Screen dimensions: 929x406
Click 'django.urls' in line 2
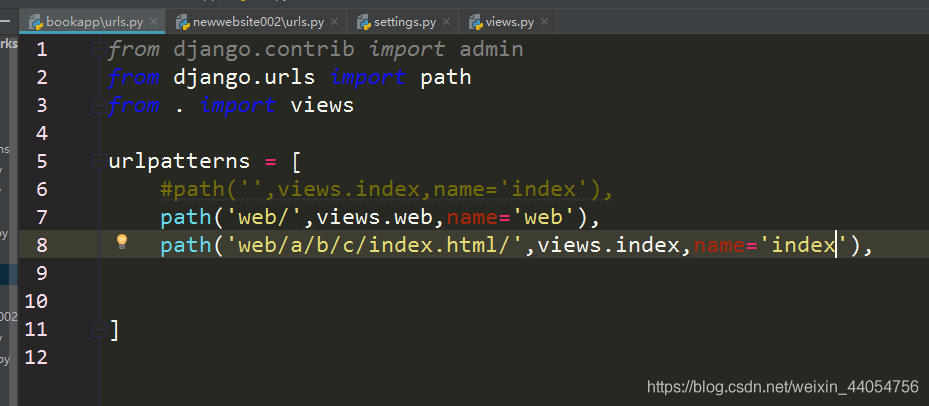point(244,77)
